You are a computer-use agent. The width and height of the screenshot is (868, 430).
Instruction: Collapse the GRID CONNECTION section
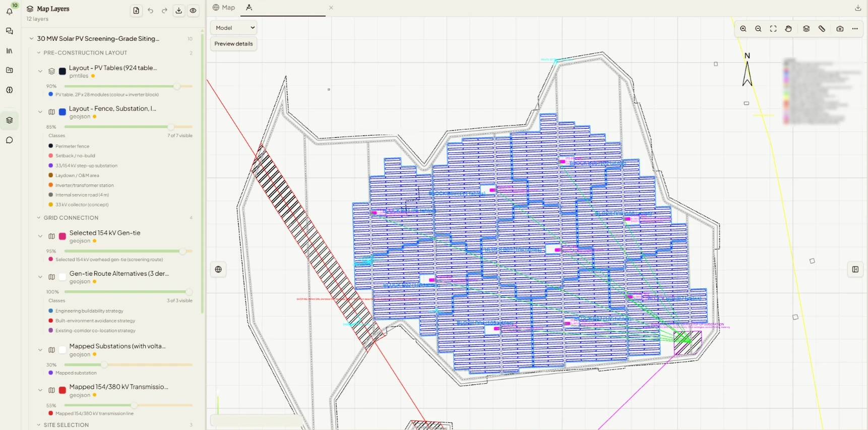click(x=39, y=218)
